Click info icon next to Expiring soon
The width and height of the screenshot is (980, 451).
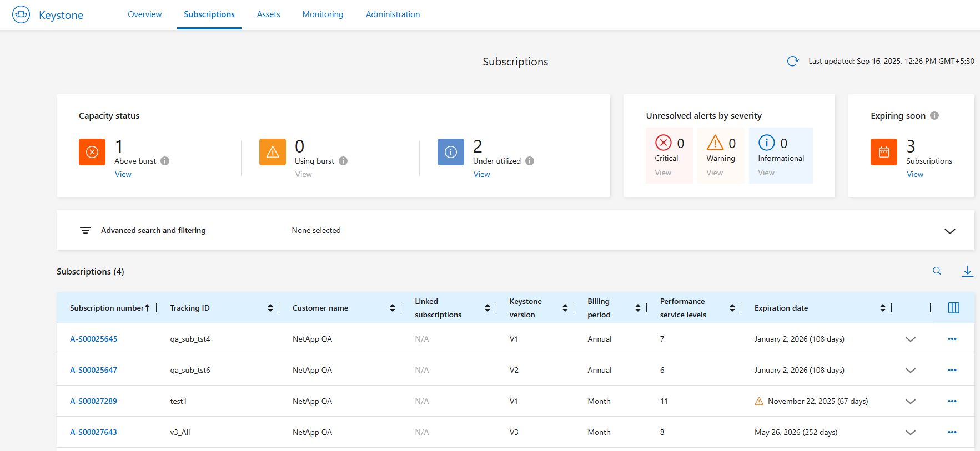click(934, 115)
